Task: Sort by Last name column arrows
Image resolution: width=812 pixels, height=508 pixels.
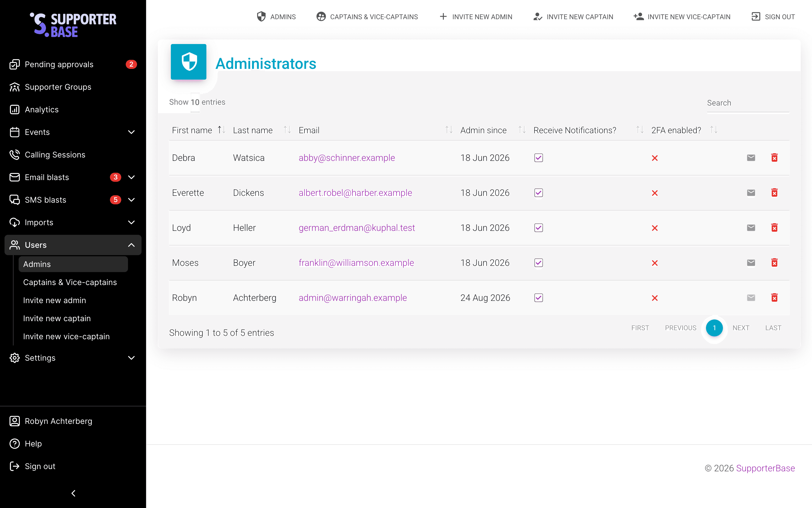Action: (287, 130)
